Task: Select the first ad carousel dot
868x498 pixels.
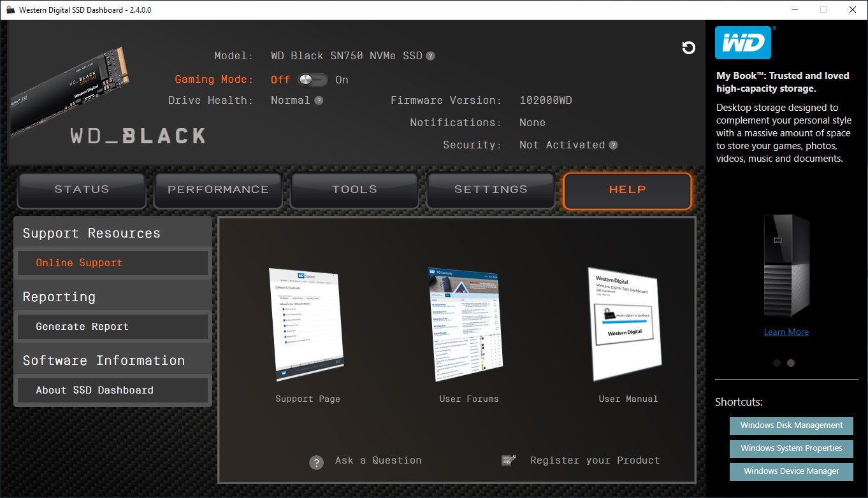Action: [776, 363]
